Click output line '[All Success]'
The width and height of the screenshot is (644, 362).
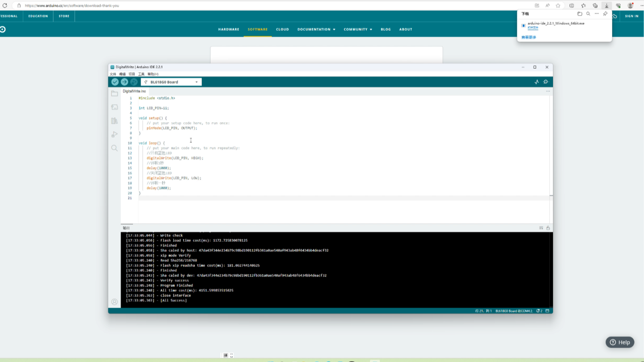point(174,301)
